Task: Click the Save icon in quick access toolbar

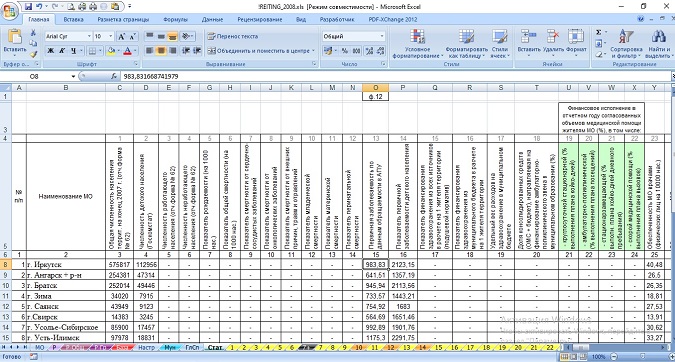Action: 28,6
